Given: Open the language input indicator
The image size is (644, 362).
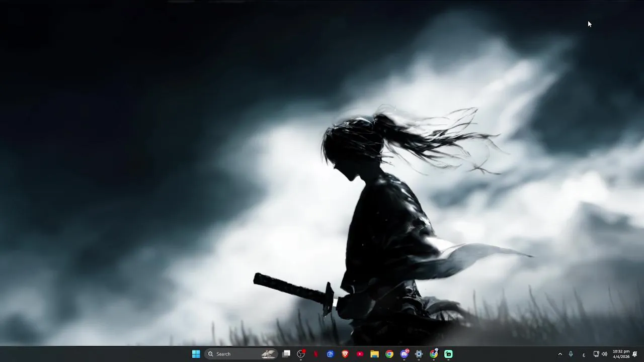Looking at the screenshot, I should 584,354.
